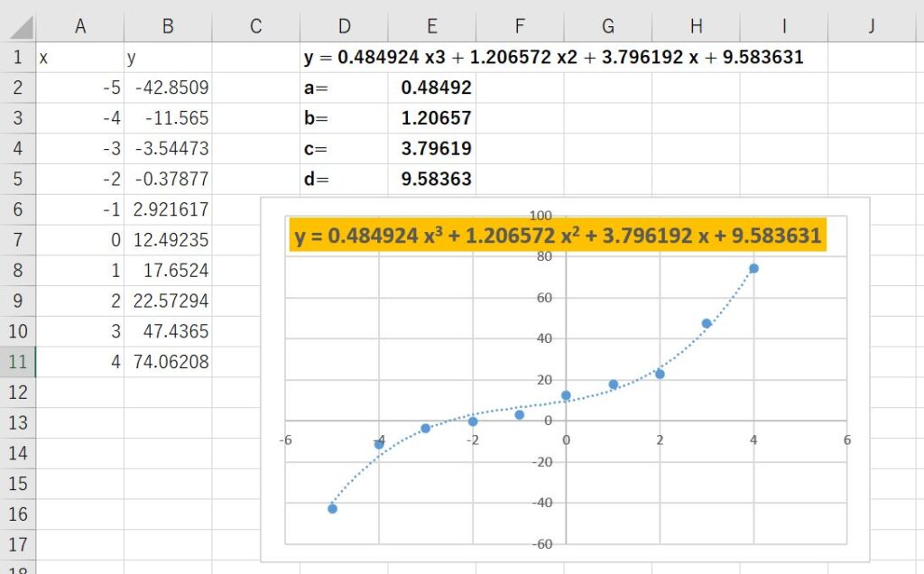Click cell with value 74.06208
Screen dimensions: 924x574
(x=168, y=362)
